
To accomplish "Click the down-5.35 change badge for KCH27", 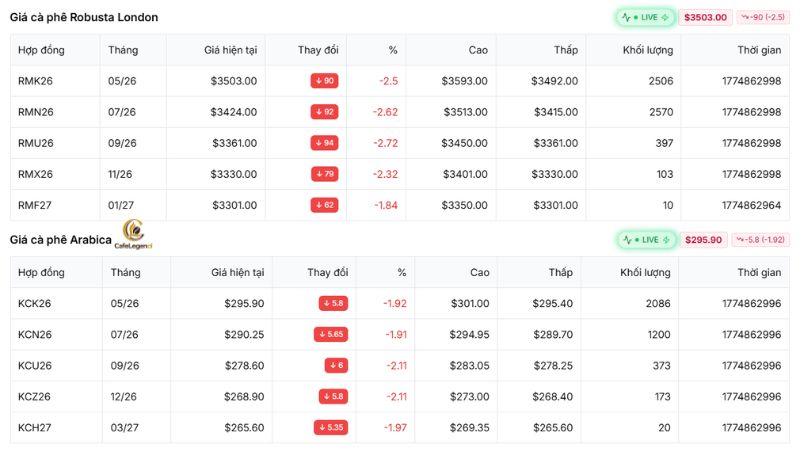I will [x=331, y=428].
